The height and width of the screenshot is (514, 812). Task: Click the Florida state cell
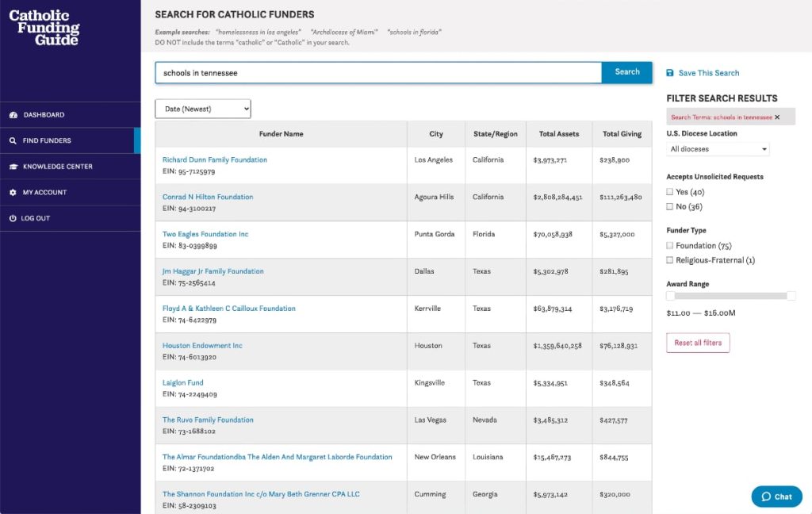click(484, 234)
